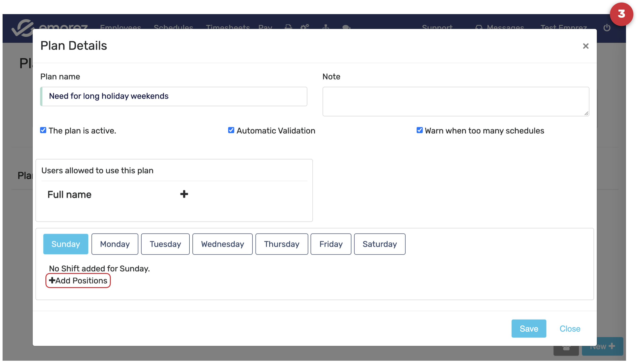Click into the Plan name field

click(174, 96)
